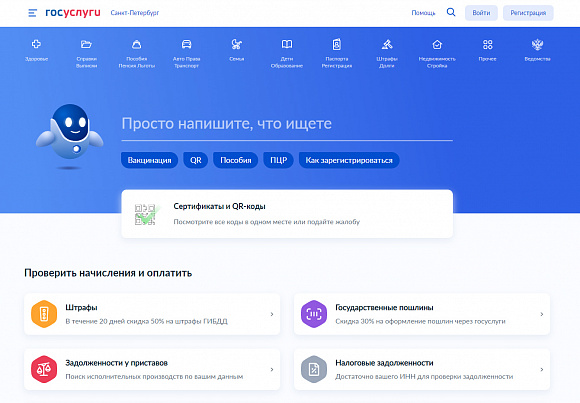Select the Пособия search suggestion
Image resolution: width=580 pixels, height=403 pixels.
[236, 160]
